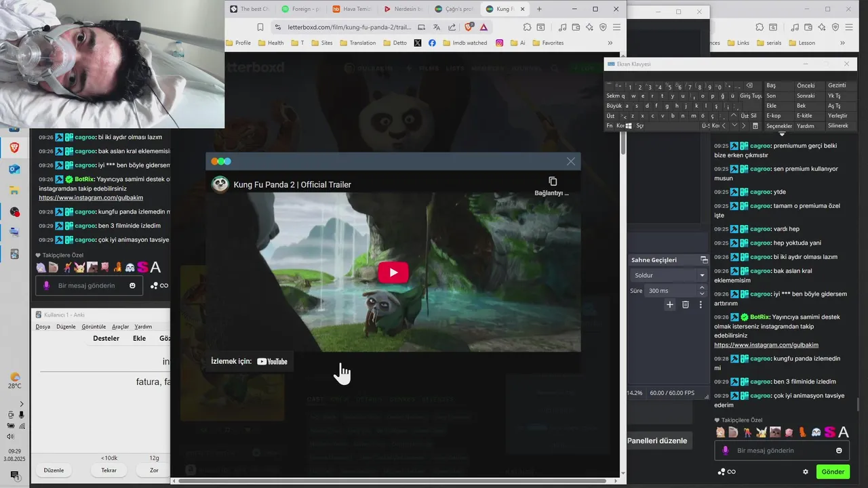The height and width of the screenshot is (488, 868).
Task: Open a new browser tab
Action: pyautogui.click(x=539, y=9)
